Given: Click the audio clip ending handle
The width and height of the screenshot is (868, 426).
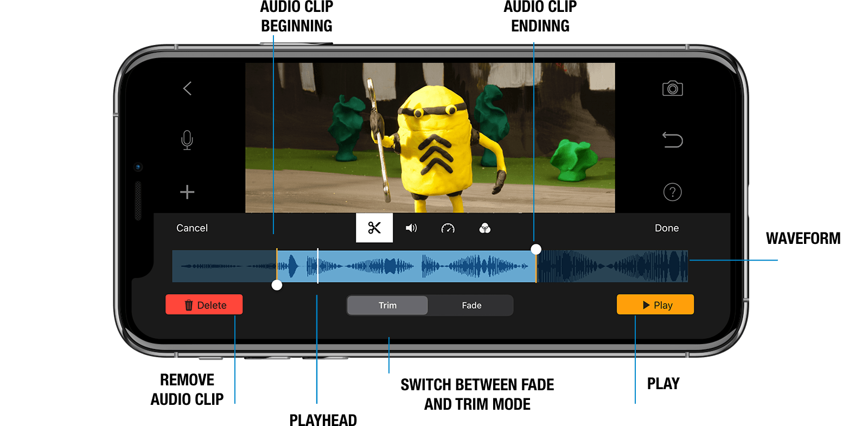Looking at the screenshot, I should pyautogui.click(x=536, y=249).
